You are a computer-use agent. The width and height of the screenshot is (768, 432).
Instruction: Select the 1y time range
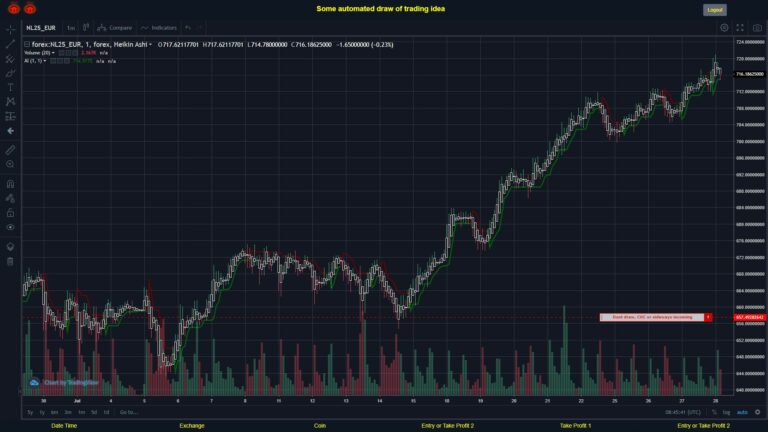click(42, 412)
